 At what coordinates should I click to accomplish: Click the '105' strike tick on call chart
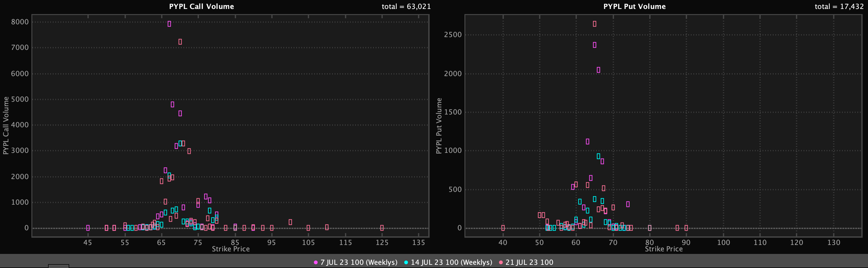pyautogui.click(x=308, y=242)
